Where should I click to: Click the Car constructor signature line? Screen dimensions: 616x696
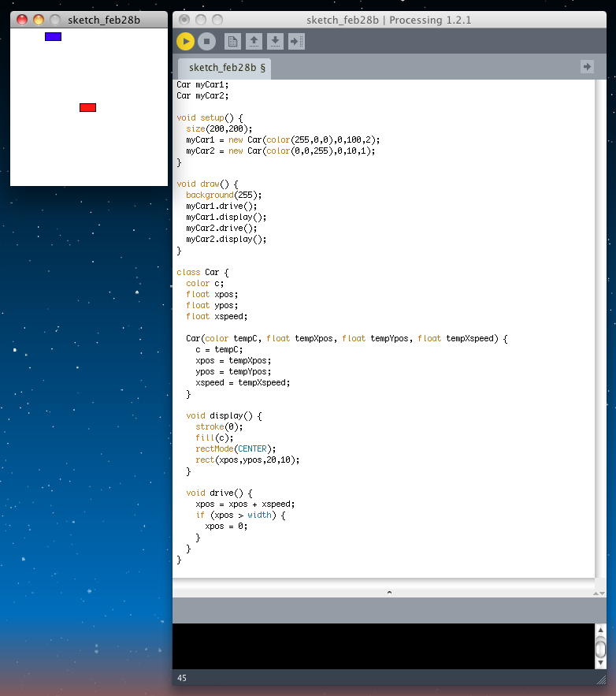[347, 339]
